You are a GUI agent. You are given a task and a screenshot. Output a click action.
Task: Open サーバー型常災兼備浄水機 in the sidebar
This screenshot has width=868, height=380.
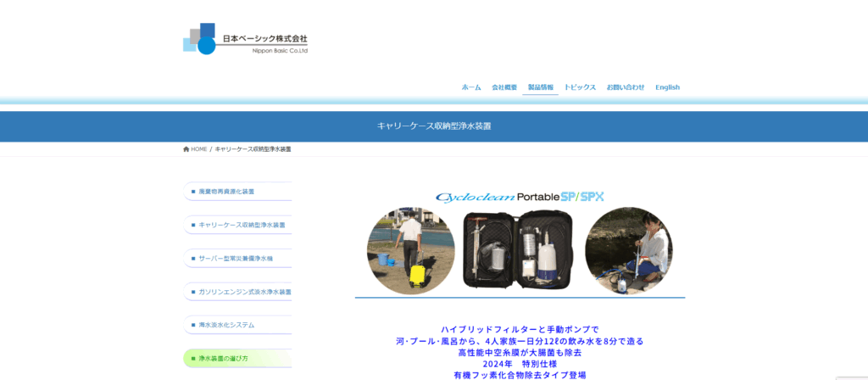click(237, 258)
